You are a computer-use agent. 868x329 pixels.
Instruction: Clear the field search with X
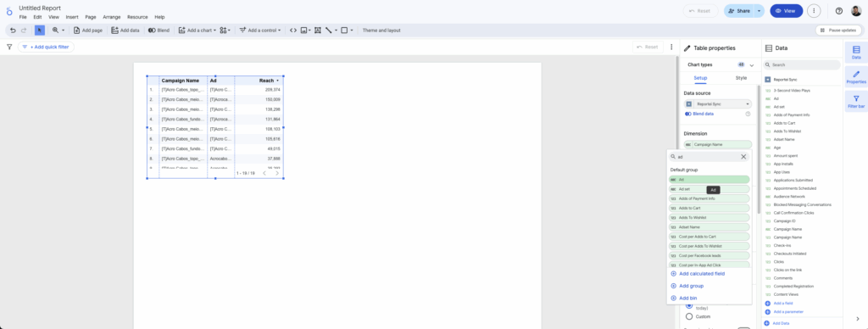[743, 157]
